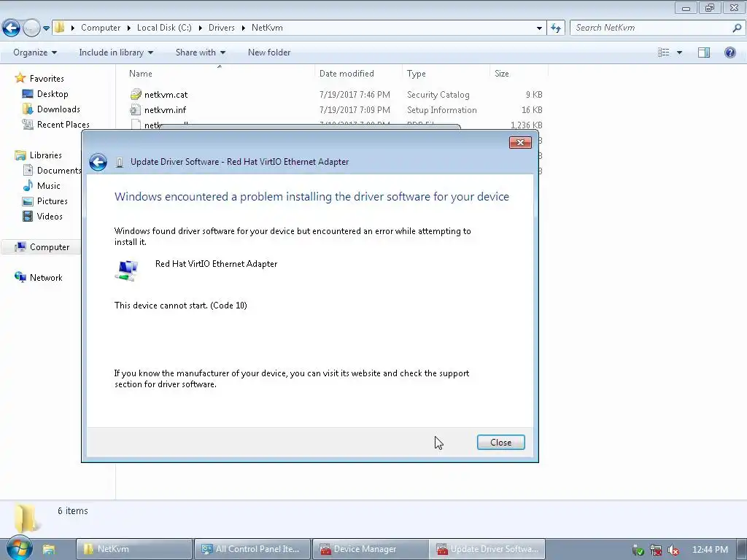The height and width of the screenshot is (560, 747).
Task: Select NetKvm in the address breadcrumb
Action: 267,28
